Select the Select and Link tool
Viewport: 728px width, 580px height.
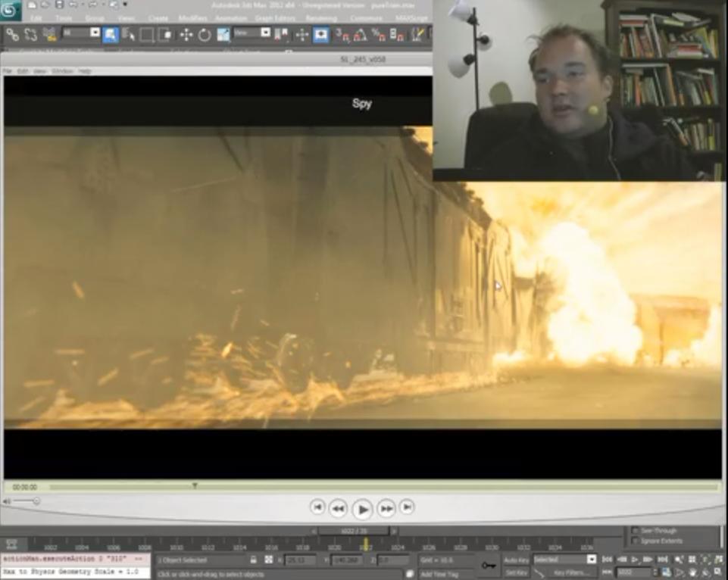coord(13,35)
